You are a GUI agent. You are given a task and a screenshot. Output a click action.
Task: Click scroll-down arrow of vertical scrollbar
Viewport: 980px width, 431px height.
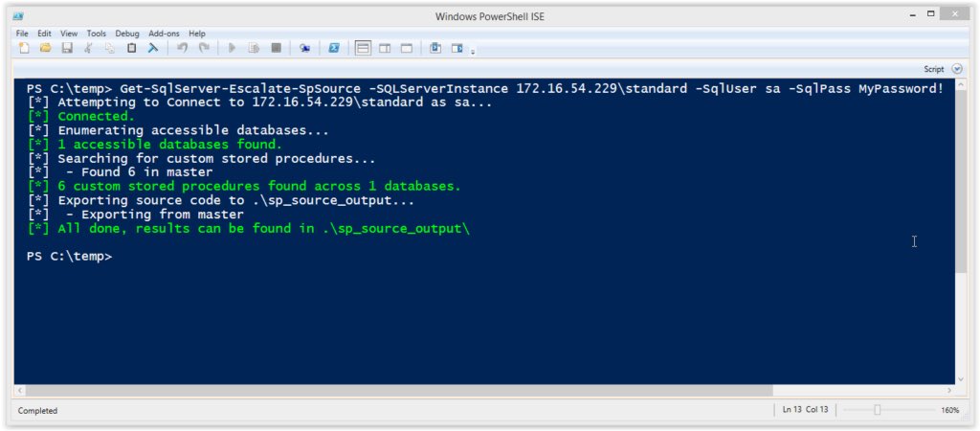coord(961,378)
